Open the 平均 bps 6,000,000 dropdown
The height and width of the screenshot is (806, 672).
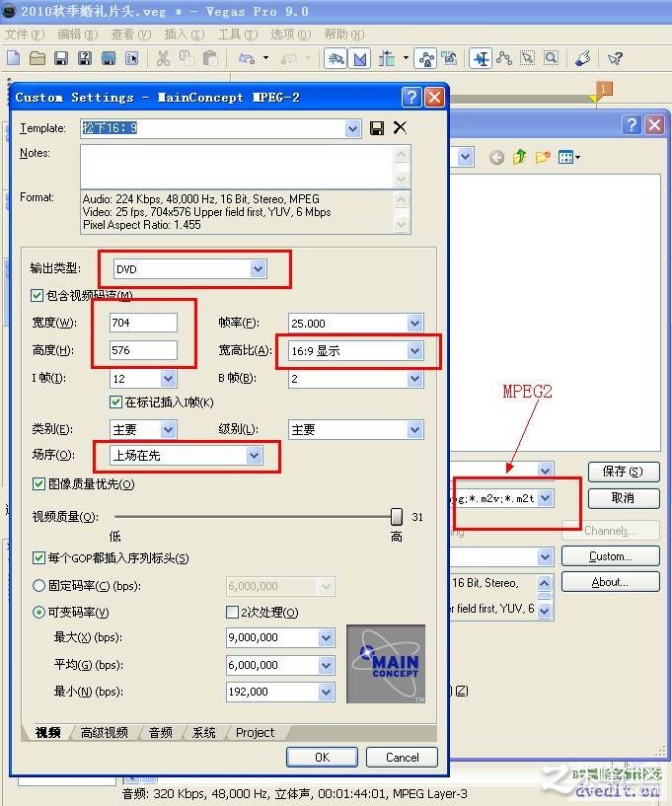(326, 665)
